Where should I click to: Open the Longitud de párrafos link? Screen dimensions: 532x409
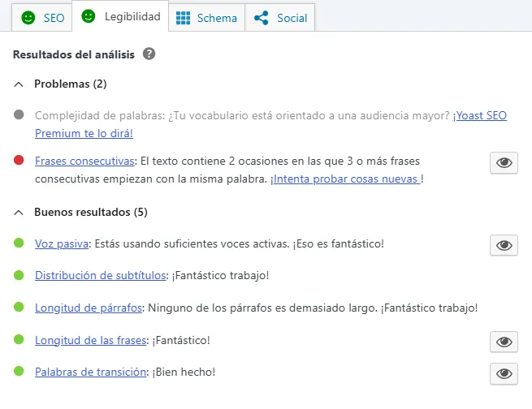point(89,308)
